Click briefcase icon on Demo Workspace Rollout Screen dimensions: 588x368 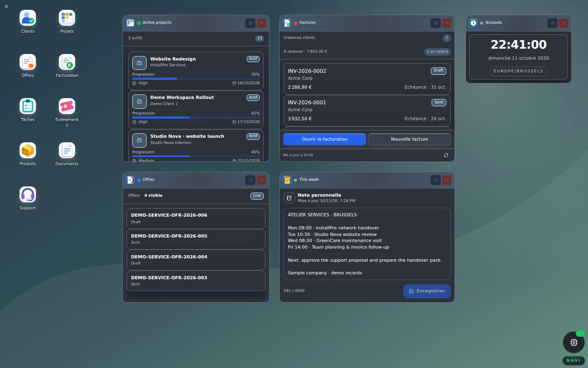click(x=139, y=101)
